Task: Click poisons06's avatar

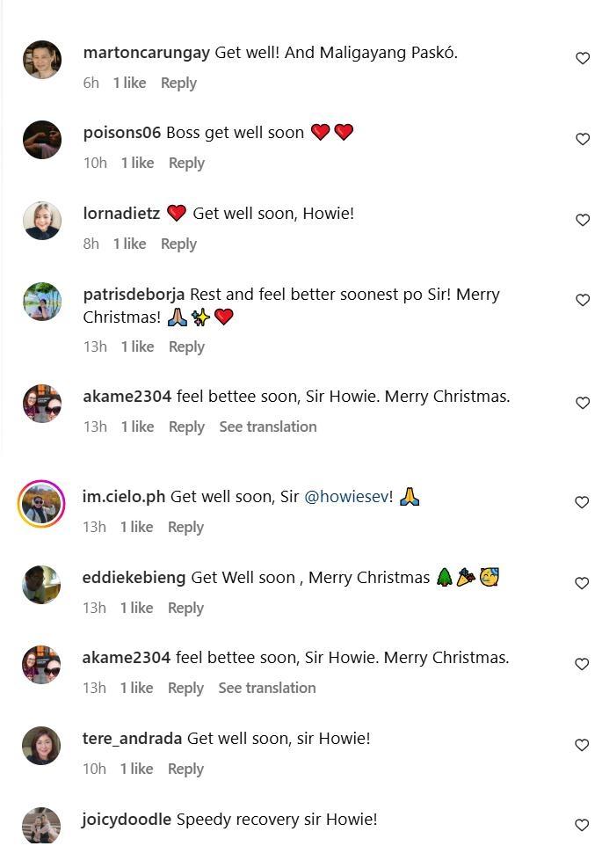Action: point(41,140)
